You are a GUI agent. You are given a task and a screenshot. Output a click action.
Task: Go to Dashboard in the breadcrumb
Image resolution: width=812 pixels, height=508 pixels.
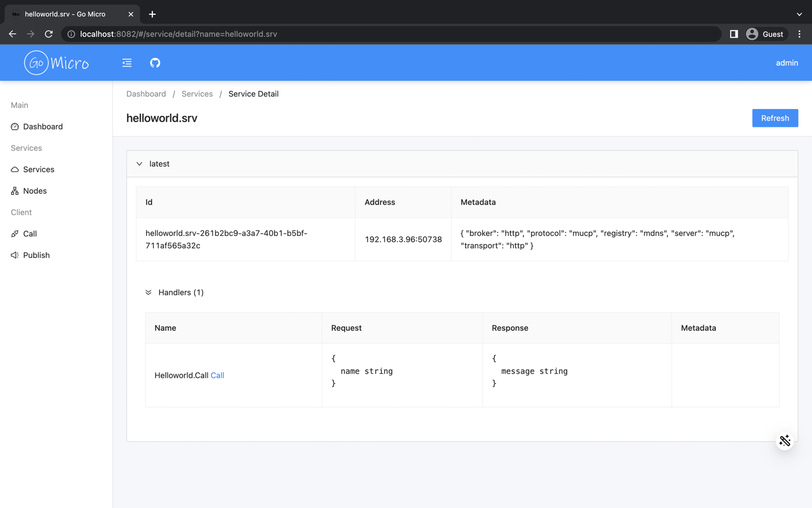click(x=146, y=94)
